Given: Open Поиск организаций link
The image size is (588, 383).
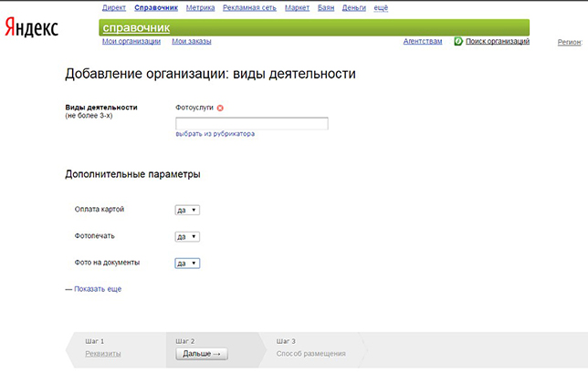Looking at the screenshot, I should click(498, 41).
